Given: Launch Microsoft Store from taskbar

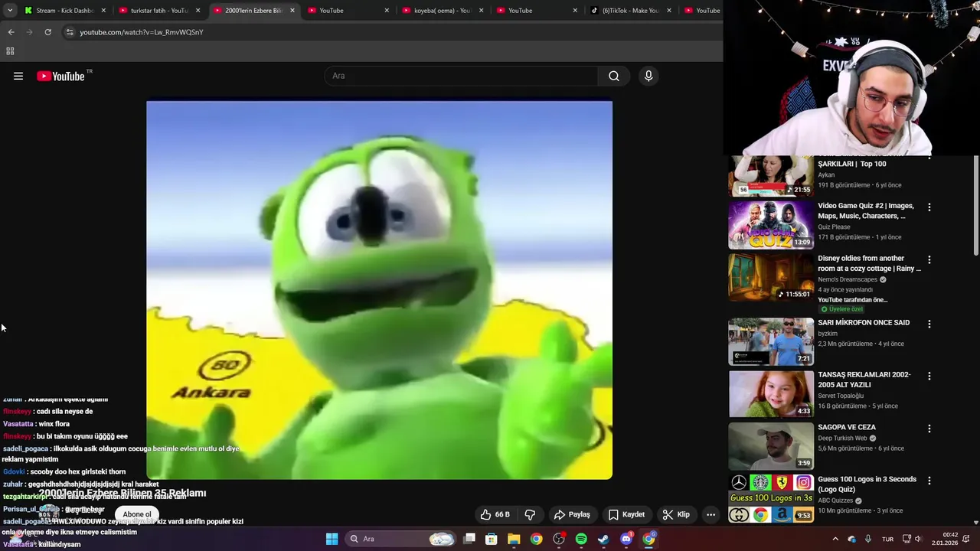Looking at the screenshot, I should [x=492, y=539].
